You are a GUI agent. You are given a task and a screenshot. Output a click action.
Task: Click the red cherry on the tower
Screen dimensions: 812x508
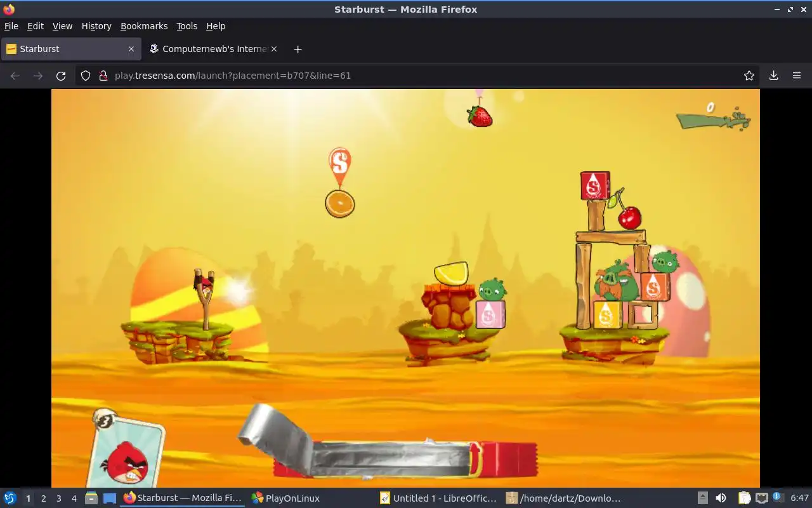[x=629, y=217]
